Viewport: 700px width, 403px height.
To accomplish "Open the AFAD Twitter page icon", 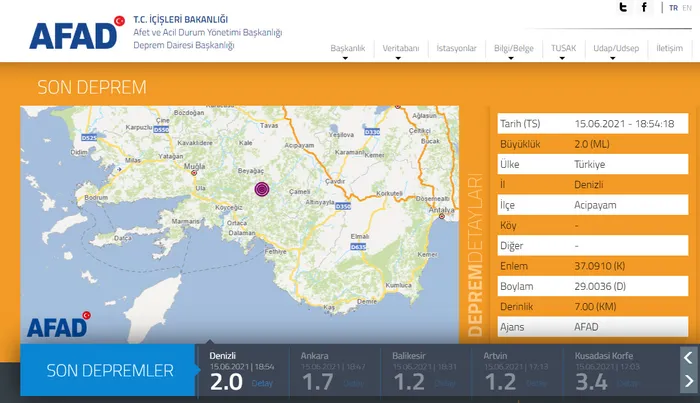I will 623,8.
